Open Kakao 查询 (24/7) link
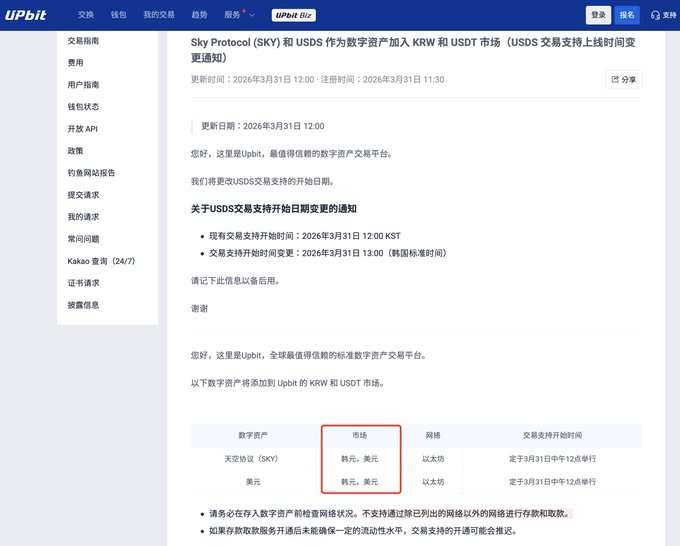Viewport: 680px width, 546px height. (101, 261)
